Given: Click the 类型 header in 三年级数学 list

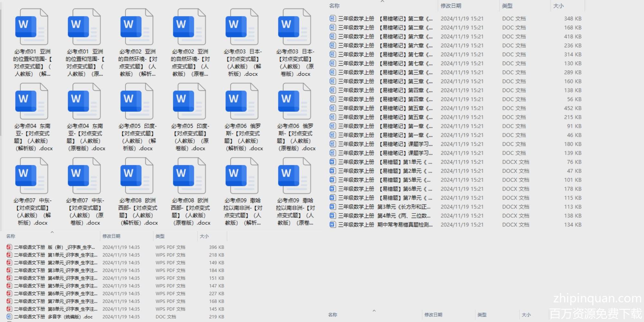Looking at the screenshot, I should 507,6.
